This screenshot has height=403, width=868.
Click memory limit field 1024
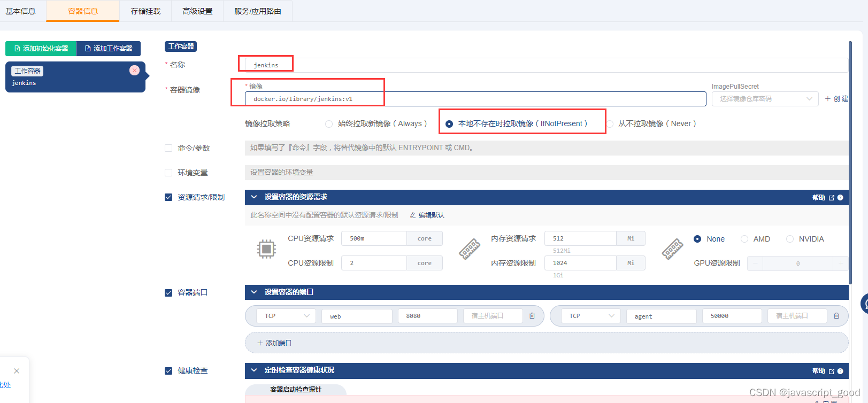(x=580, y=263)
